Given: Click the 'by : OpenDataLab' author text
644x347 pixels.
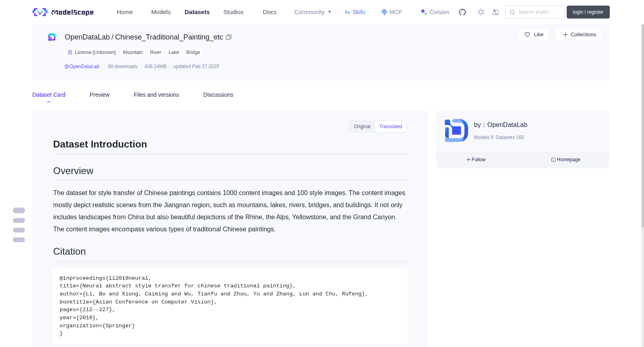Looking at the screenshot, I should coord(501,125).
